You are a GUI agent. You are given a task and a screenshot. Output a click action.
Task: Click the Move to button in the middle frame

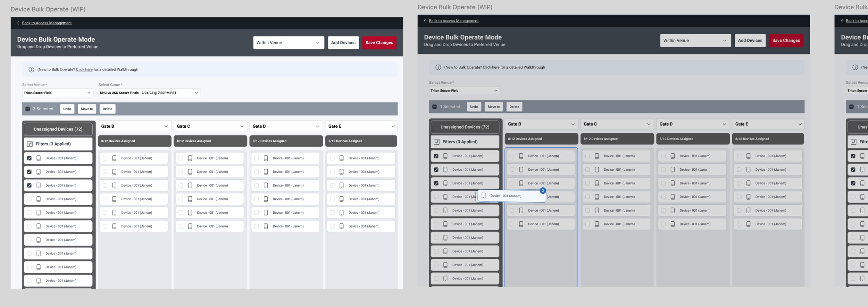pos(494,107)
